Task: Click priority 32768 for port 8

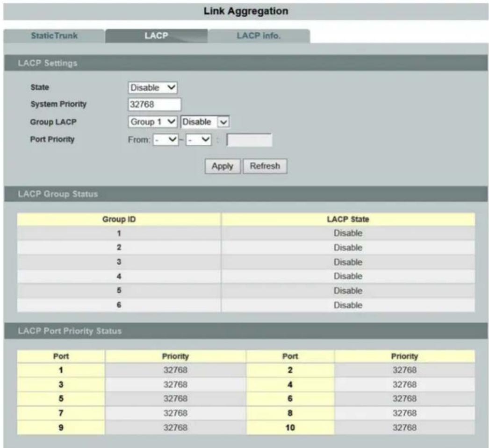Action: pos(404,413)
